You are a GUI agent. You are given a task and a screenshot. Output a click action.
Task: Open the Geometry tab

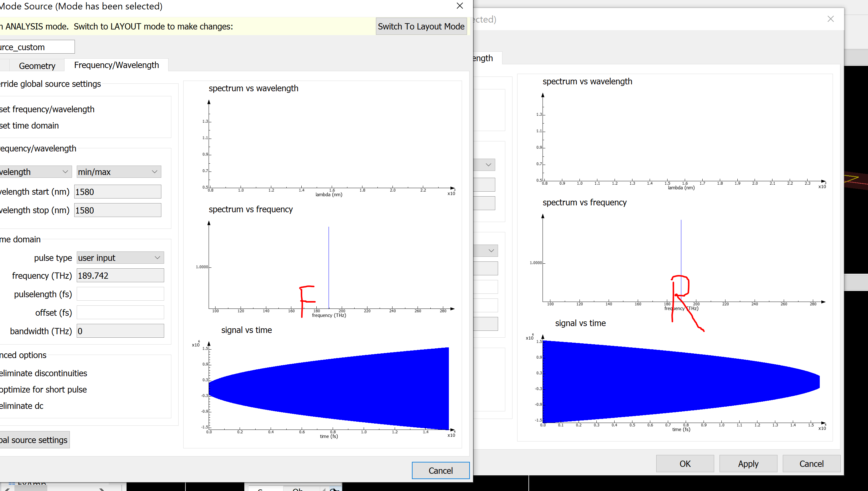[x=37, y=66]
